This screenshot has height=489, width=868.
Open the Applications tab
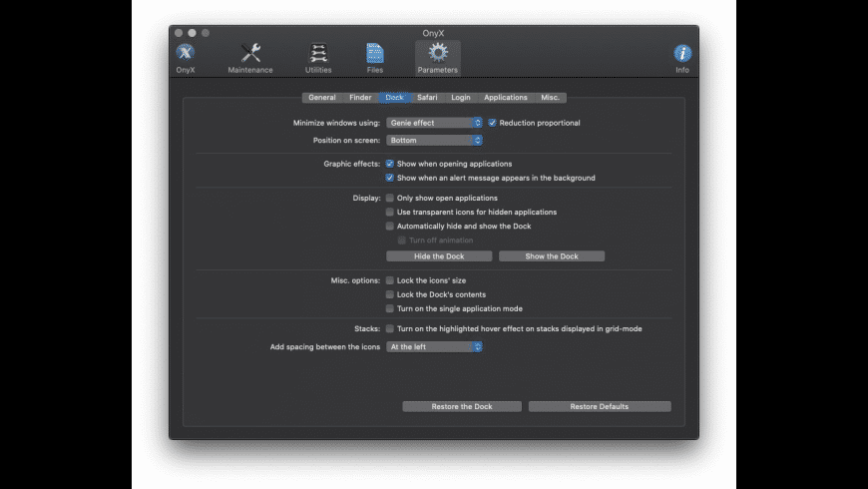pyautogui.click(x=506, y=98)
